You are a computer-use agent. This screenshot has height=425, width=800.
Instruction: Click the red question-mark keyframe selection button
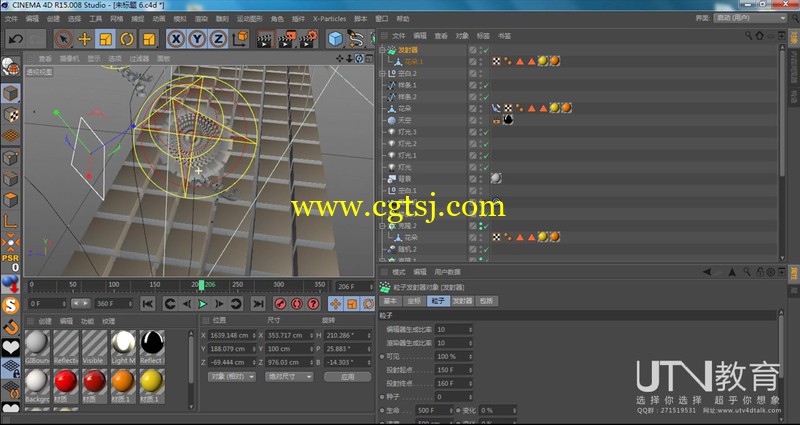[x=313, y=304]
